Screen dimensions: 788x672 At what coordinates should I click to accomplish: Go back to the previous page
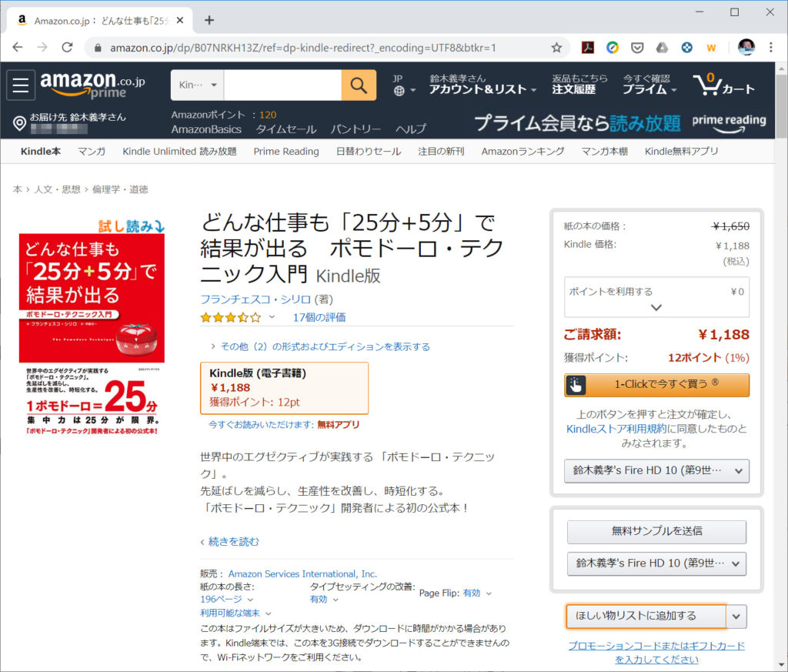(18, 48)
